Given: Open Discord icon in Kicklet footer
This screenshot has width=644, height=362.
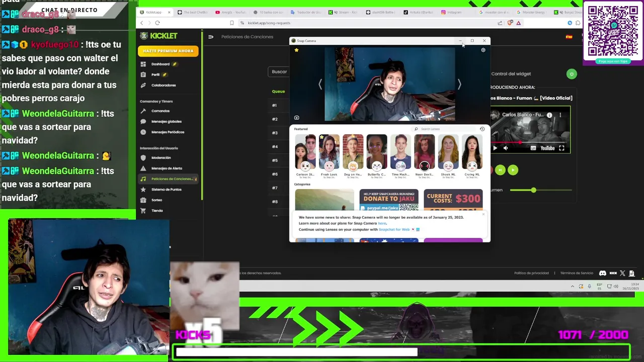Looking at the screenshot, I should pyautogui.click(x=602, y=273).
